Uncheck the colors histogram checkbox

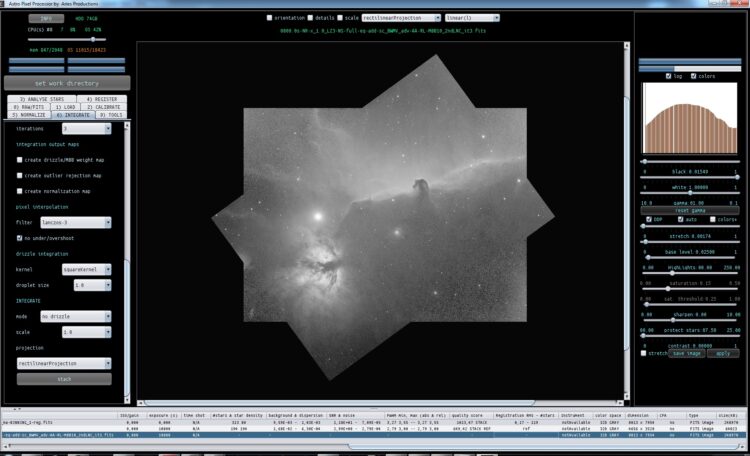[x=694, y=76]
